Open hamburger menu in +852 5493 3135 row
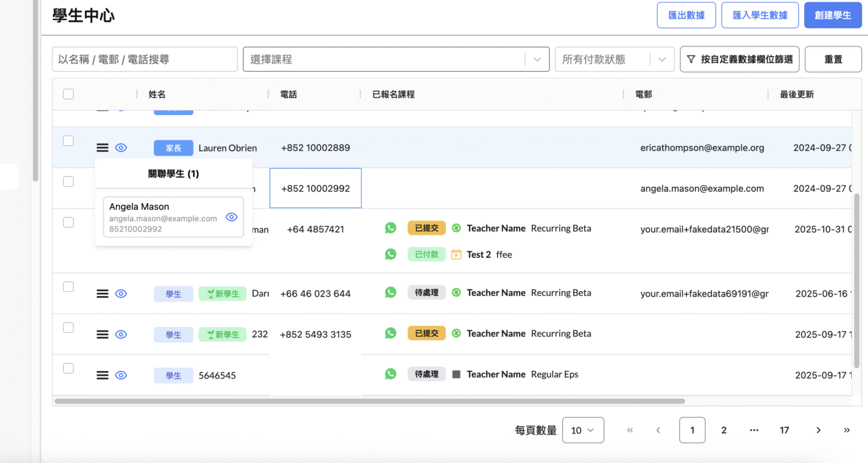 102,334
